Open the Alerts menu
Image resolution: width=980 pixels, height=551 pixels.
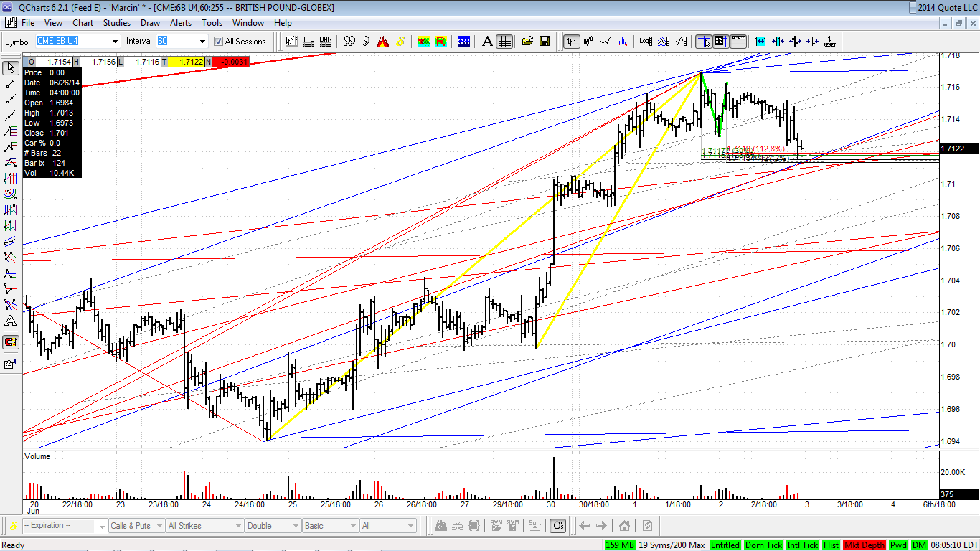pyautogui.click(x=181, y=23)
